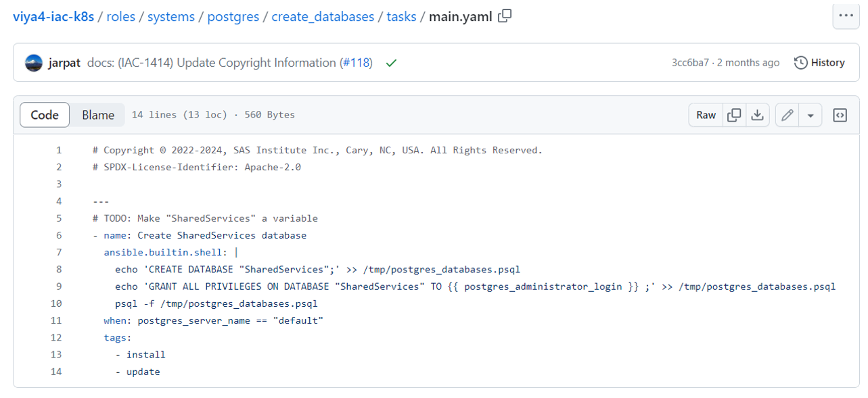This screenshot has height=398, width=868.
Task: Click the green commit status checkmark
Action: tap(391, 63)
